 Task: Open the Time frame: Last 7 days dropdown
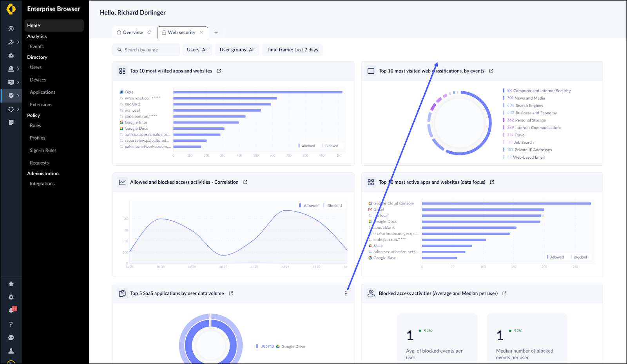click(292, 50)
